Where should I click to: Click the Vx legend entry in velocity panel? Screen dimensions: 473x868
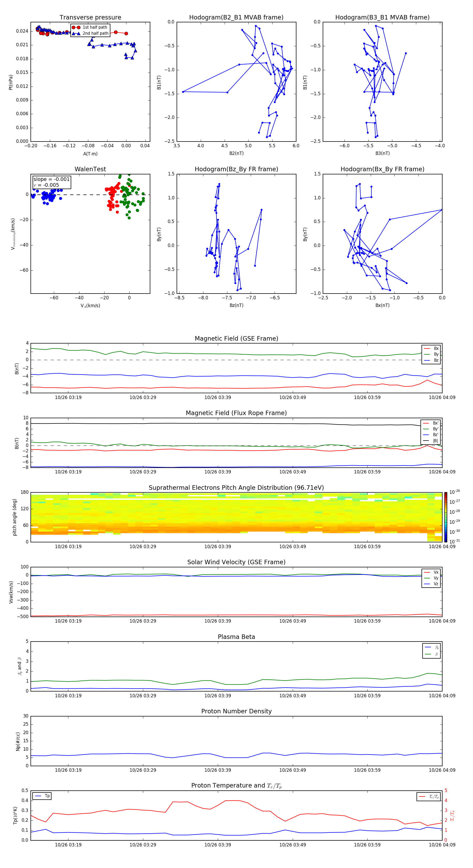431,572
